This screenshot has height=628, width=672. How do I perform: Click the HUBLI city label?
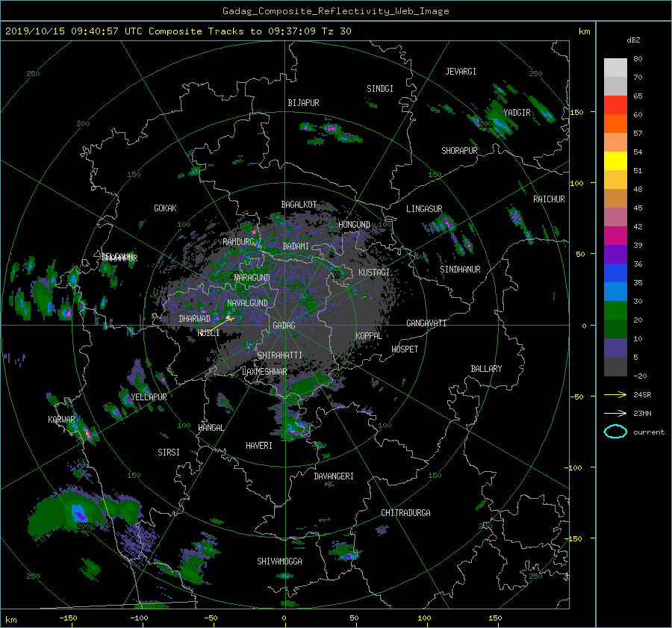click(209, 333)
